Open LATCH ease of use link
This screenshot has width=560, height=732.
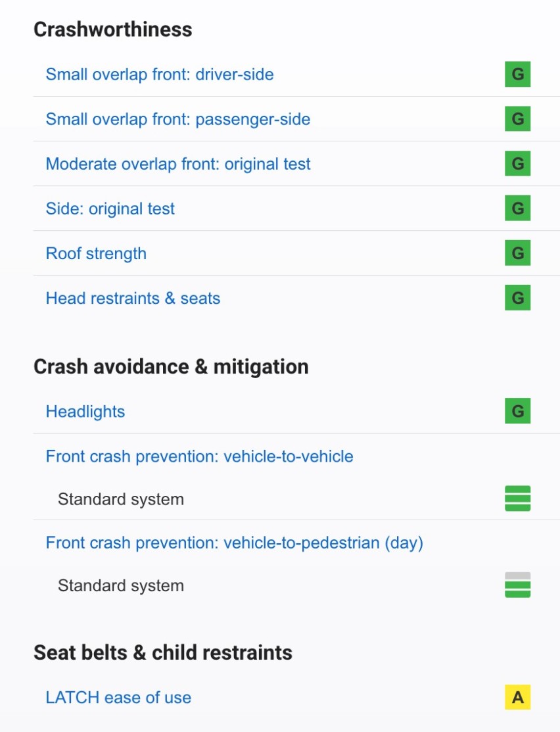coord(118,698)
